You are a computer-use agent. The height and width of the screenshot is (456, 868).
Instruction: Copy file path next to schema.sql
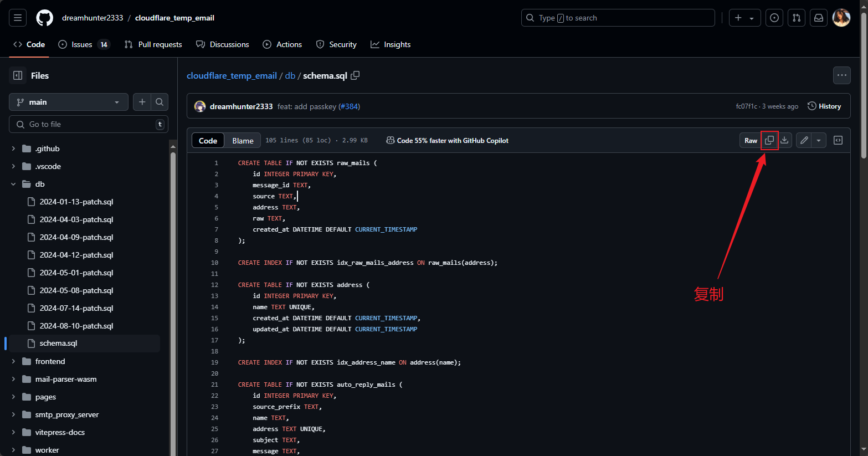(355, 75)
